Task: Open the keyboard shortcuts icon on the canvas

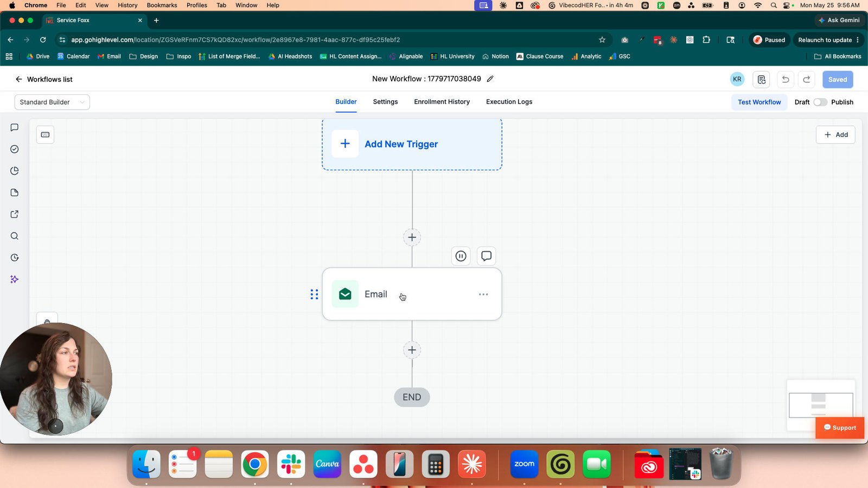Action: click(45, 134)
